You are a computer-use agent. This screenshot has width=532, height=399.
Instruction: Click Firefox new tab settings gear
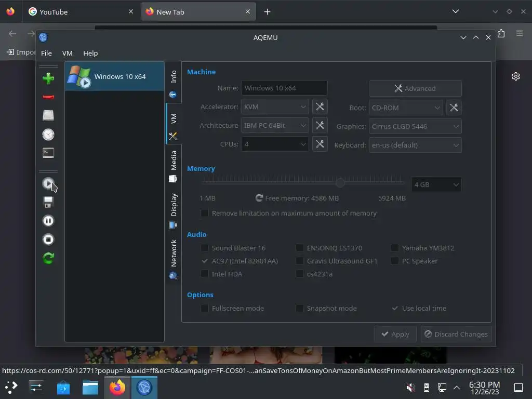pos(516,76)
